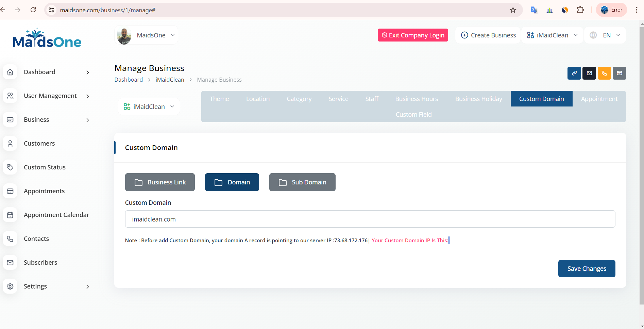Open the browser extensions puzzle icon

tap(580, 10)
